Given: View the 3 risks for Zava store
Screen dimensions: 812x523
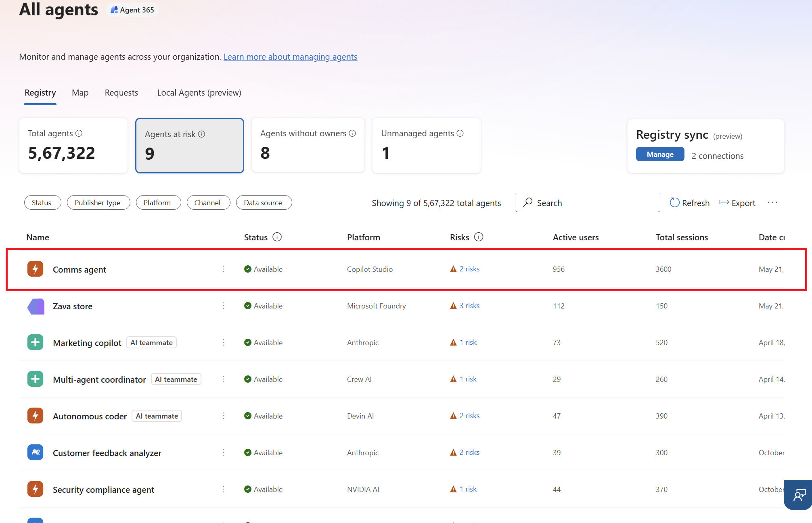Looking at the screenshot, I should tap(465, 306).
